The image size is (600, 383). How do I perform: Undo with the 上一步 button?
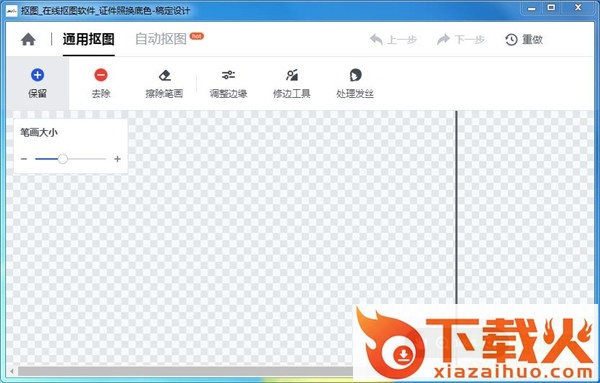[x=393, y=39]
